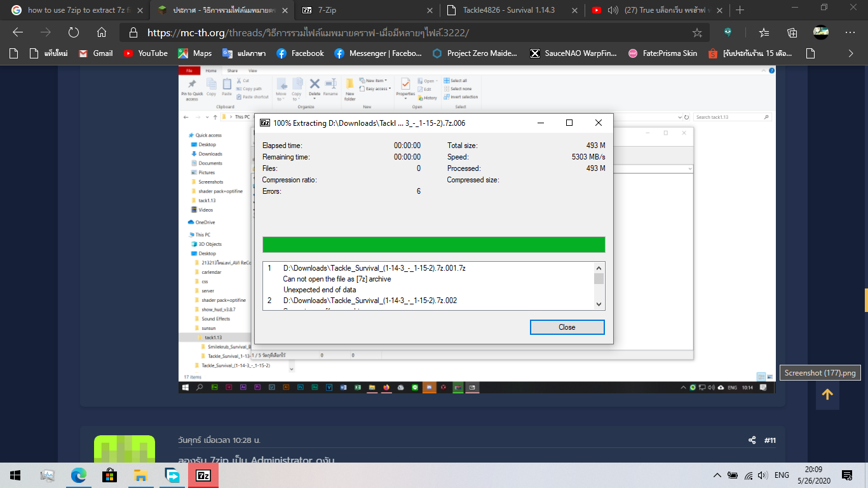Toggle the favorite star in address bar
Viewport: 868px width, 488px height.
(697, 33)
